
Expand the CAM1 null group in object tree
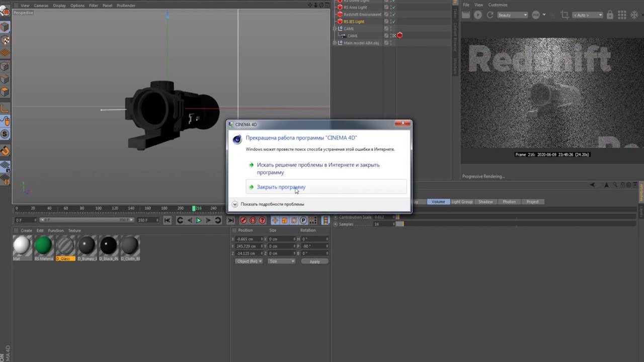coord(335,29)
